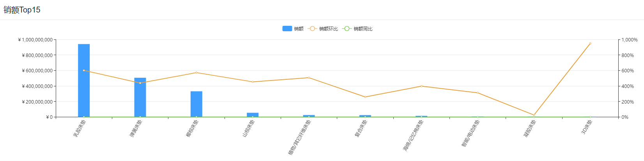Select the 弹簧床垫 sales bar

[140, 98]
